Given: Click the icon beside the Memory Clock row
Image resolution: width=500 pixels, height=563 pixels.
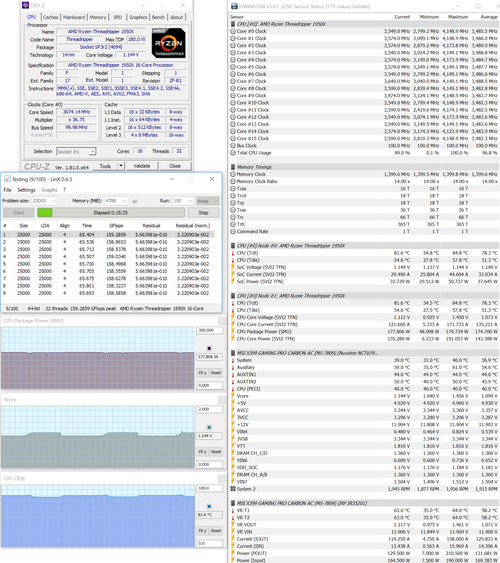Looking at the screenshot, I should click(x=233, y=174).
